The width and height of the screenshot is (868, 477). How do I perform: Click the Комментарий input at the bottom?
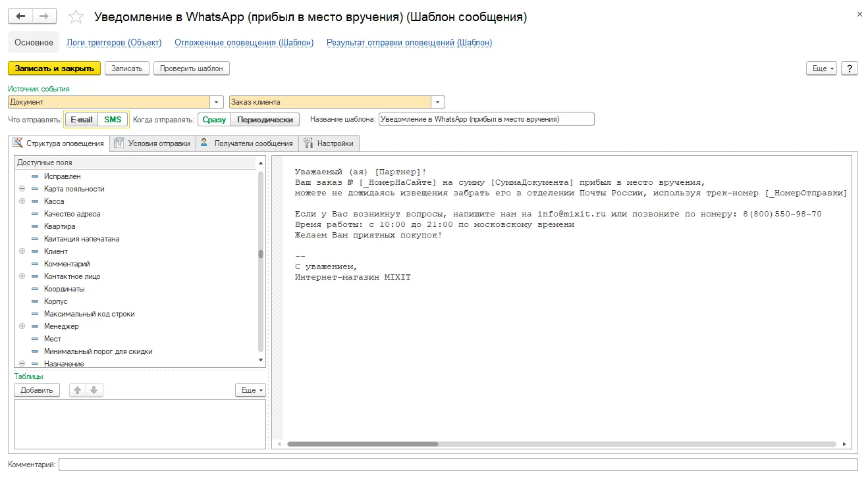tap(458, 464)
